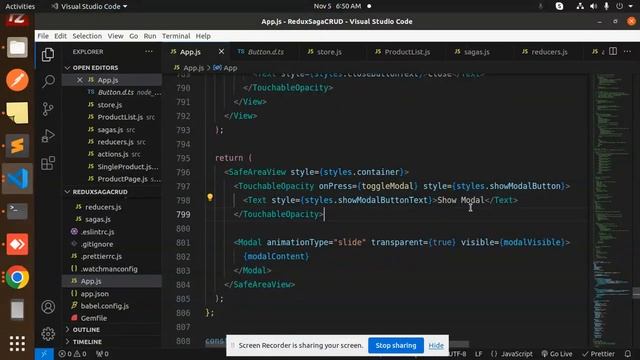This screenshot has width=640, height=360.
Task: Switch to the sagas.js tab
Action: tap(476, 52)
